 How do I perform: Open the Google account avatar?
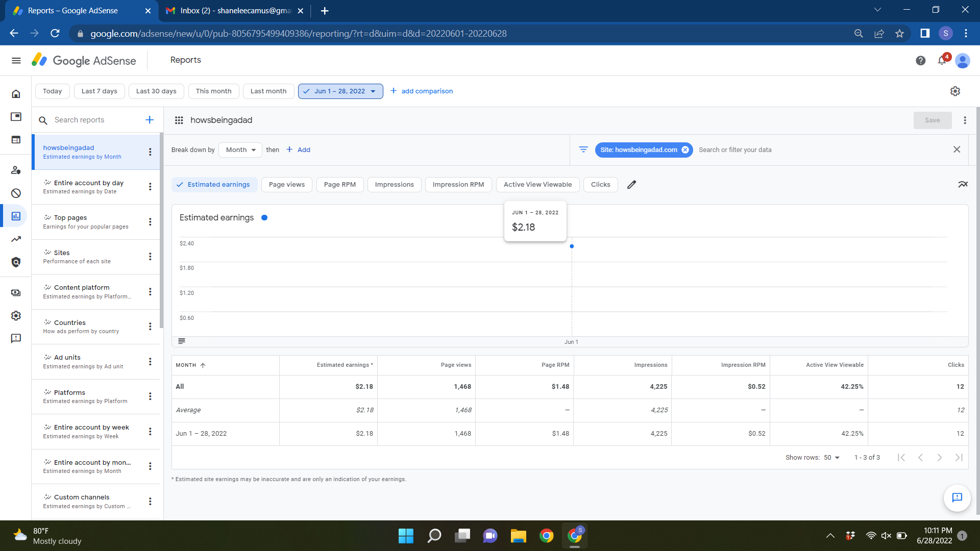click(x=963, y=61)
